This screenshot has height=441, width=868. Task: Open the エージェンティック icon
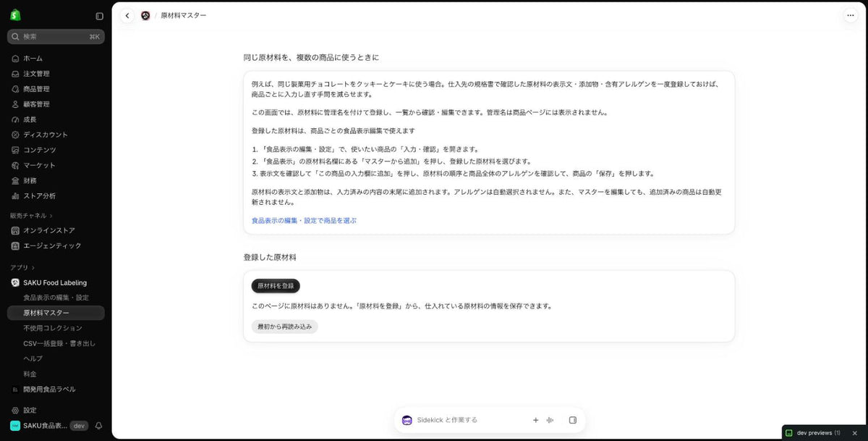pyautogui.click(x=15, y=245)
